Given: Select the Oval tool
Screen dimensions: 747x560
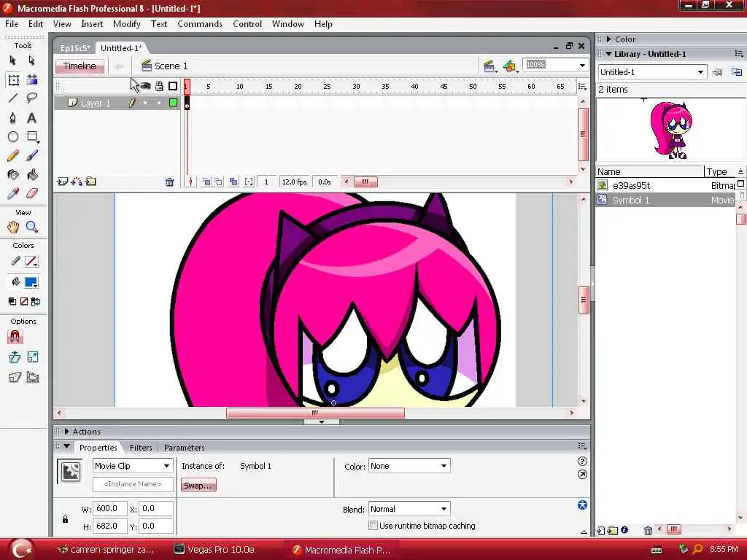Looking at the screenshot, I should [x=13, y=136].
